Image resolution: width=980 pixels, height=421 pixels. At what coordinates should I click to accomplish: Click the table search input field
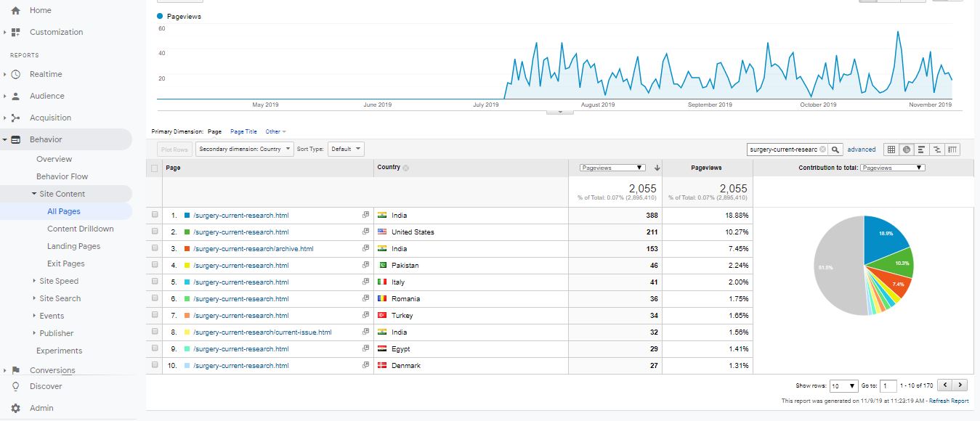point(783,150)
